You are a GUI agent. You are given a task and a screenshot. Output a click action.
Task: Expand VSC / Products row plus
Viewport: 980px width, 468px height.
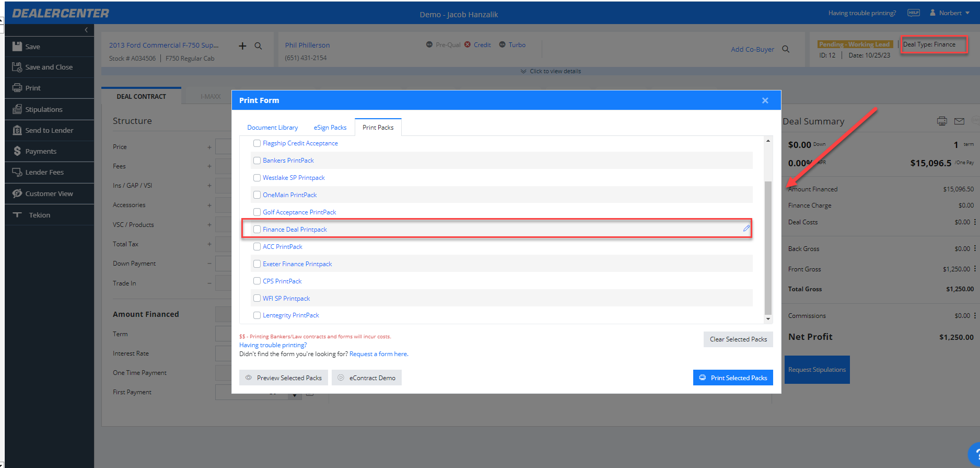click(209, 225)
